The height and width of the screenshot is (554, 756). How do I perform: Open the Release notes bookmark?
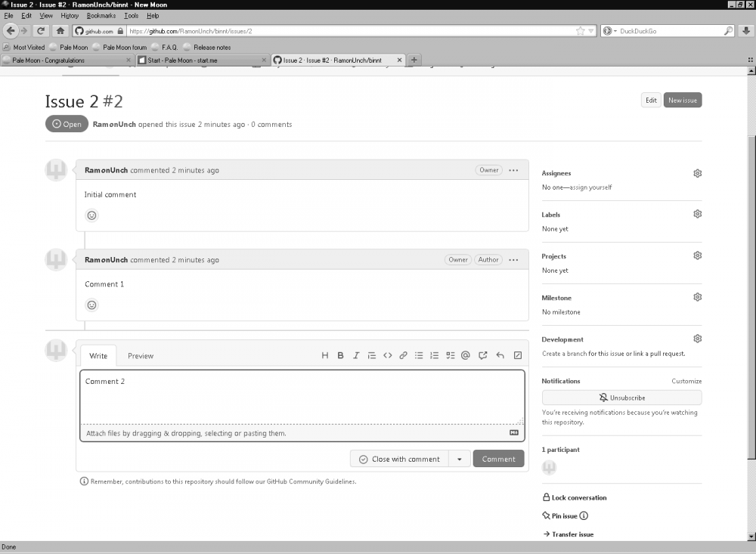(x=207, y=48)
